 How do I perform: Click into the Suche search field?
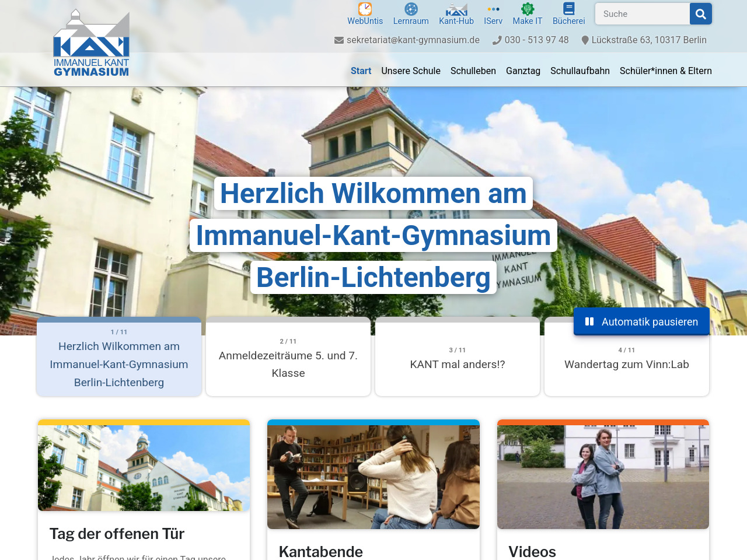tap(642, 14)
